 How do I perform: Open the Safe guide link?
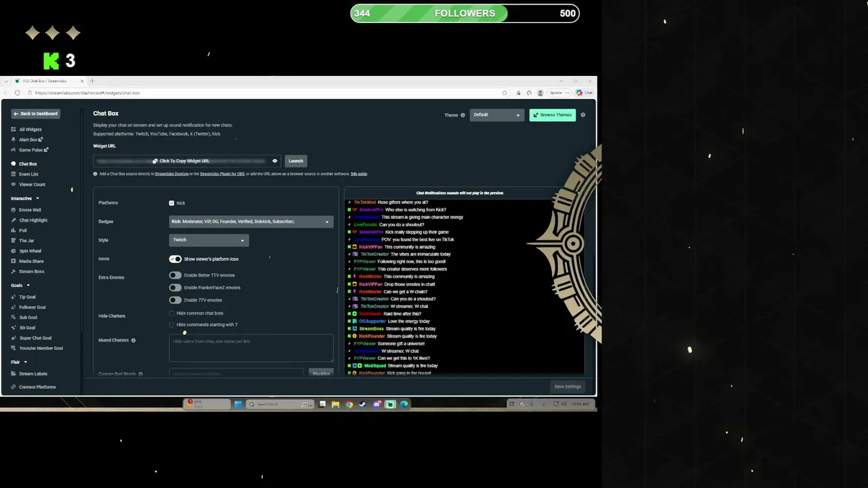click(359, 174)
